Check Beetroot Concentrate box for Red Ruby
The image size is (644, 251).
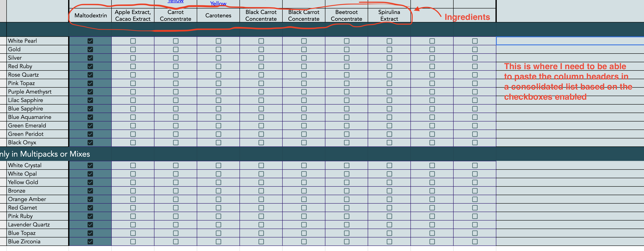[347, 66]
